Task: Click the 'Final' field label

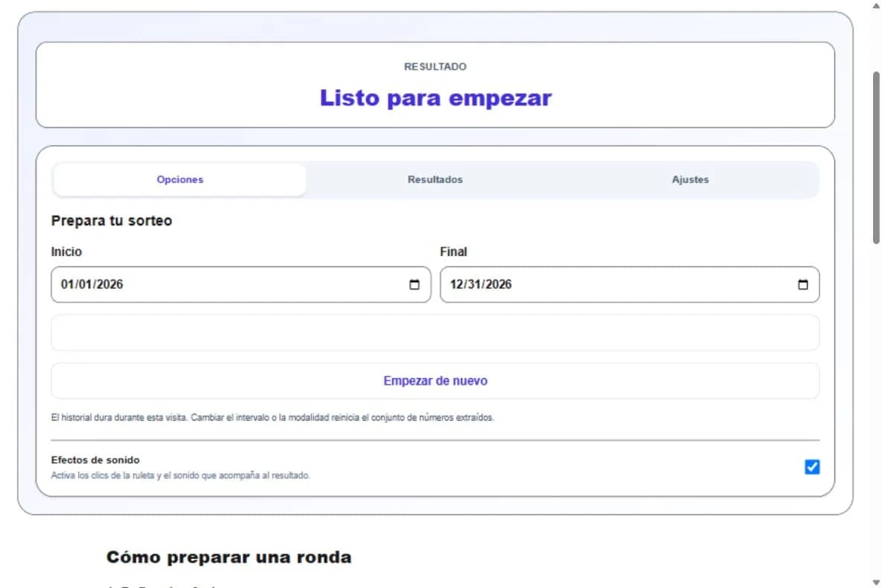Action: pyautogui.click(x=453, y=252)
